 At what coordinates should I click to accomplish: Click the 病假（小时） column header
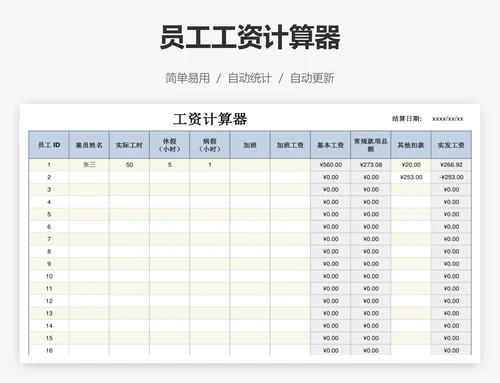pyautogui.click(x=210, y=145)
